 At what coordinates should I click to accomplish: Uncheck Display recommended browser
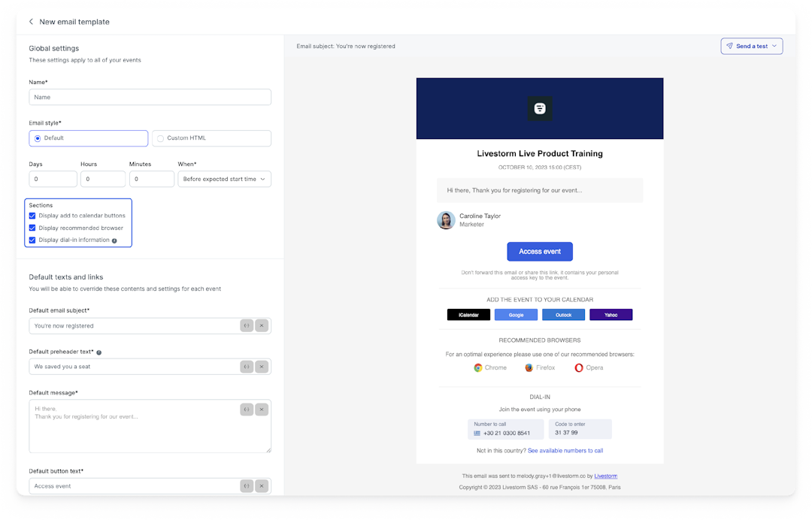pyautogui.click(x=32, y=228)
